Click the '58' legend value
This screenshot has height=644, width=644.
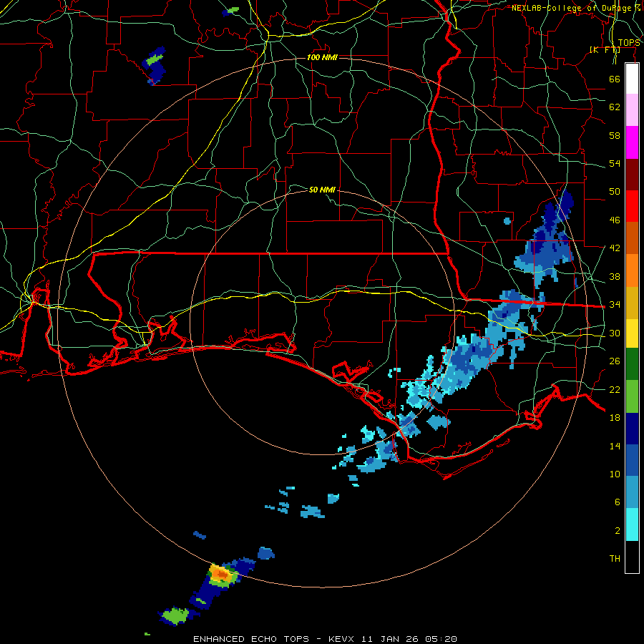click(615, 135)
